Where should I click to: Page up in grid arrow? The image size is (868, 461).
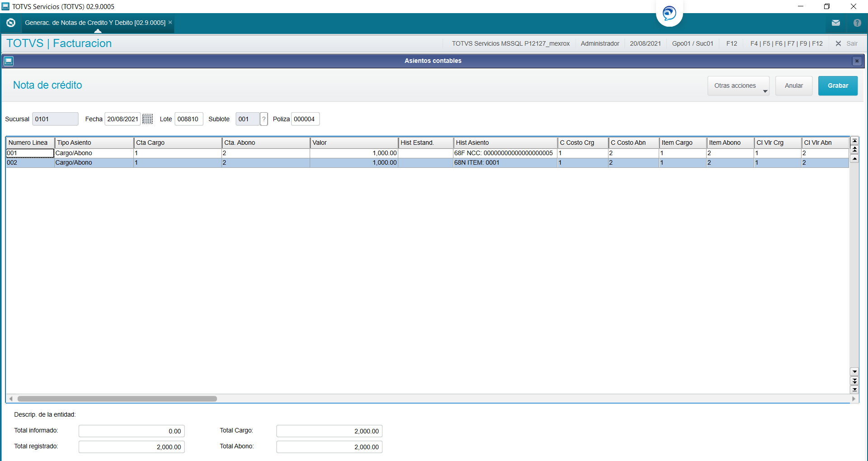point(854,149)
